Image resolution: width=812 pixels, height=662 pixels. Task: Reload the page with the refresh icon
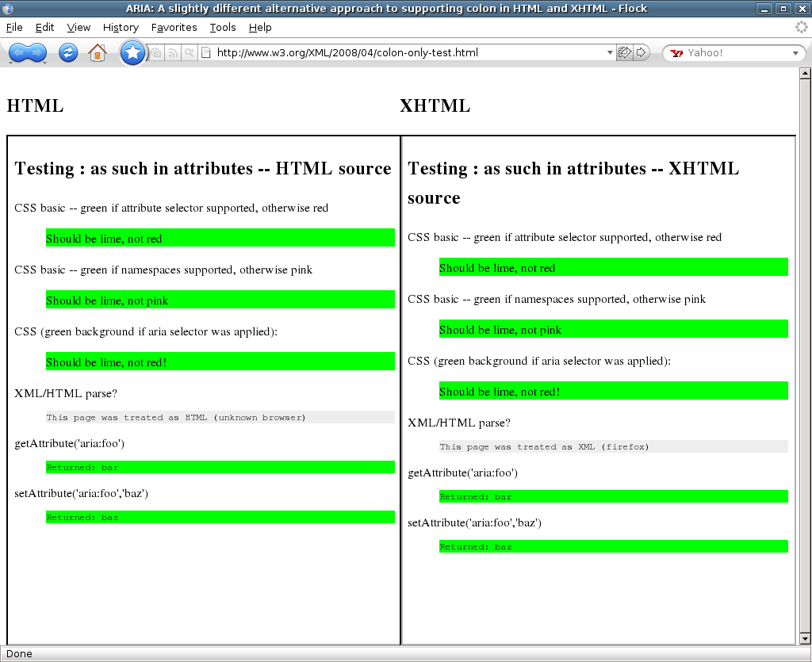click(x=68, y=52)
